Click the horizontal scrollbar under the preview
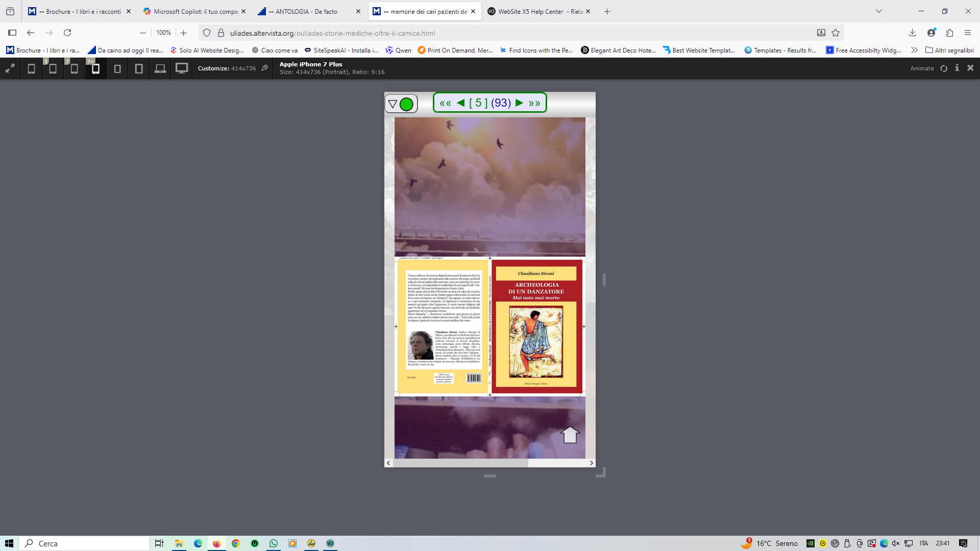The image size is (980, 551). coord(460,463)
